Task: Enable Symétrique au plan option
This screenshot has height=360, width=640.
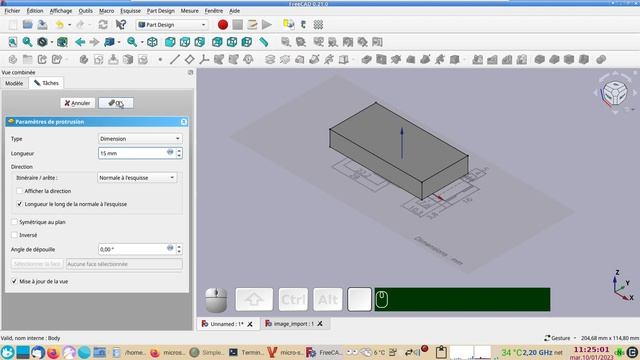Action: 14,222
